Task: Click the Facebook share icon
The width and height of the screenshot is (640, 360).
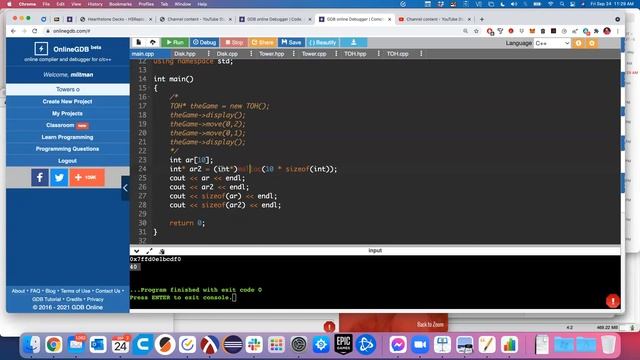Action: click(40, 178)
